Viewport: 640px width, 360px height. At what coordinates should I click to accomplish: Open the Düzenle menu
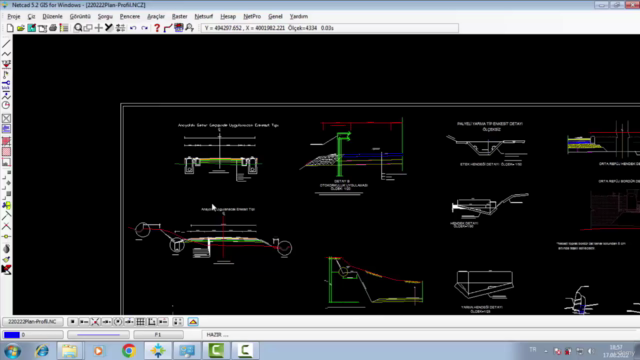pos(53,16)
